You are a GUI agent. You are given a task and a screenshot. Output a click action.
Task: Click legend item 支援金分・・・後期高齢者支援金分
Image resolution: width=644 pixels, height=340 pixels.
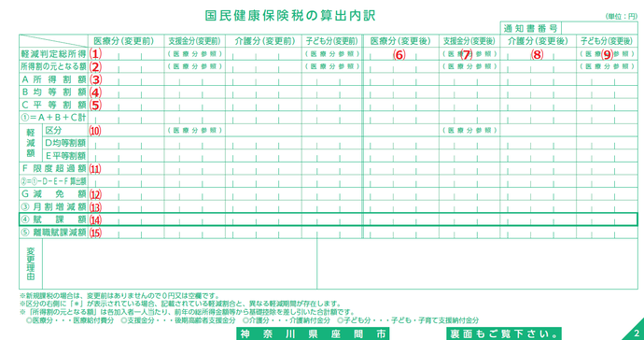178,320
